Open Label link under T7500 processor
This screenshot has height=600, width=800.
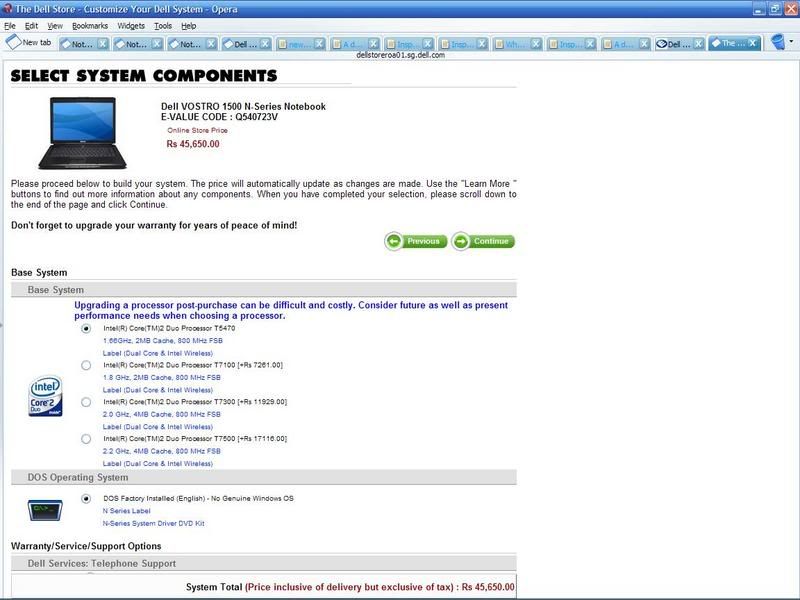[158, 464]
